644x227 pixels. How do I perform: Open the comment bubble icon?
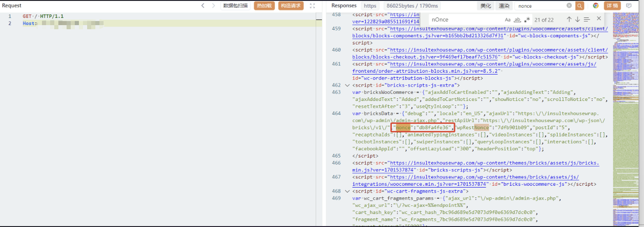(629, 6)
